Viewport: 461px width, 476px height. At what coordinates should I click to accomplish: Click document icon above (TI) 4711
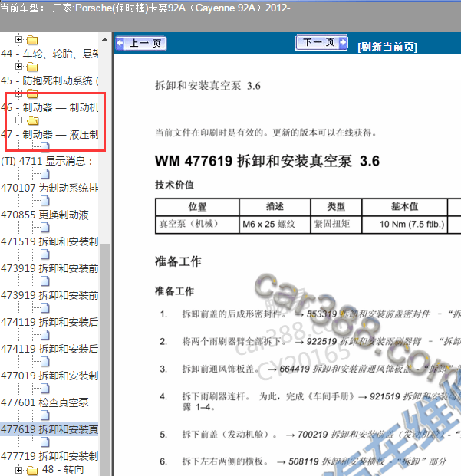click(x=45, y=146)
